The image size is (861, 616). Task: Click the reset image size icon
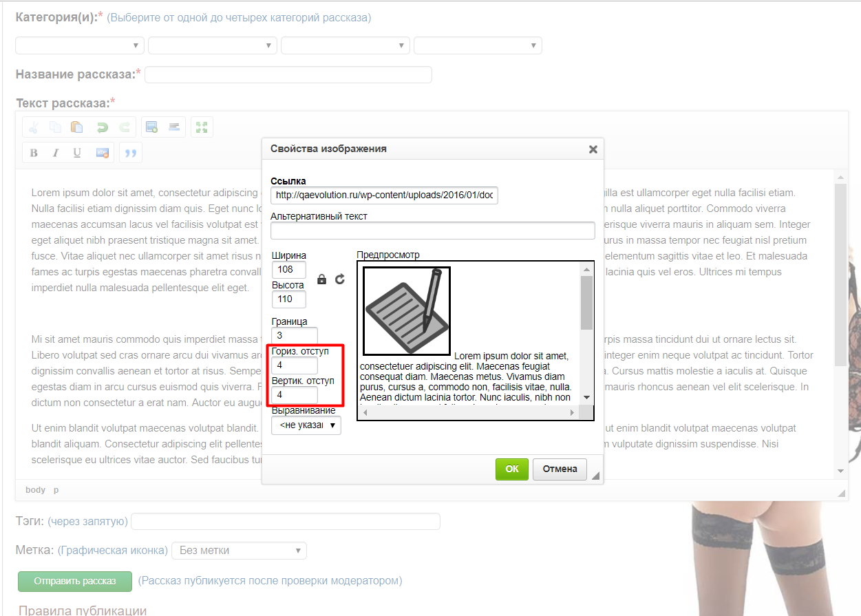click(339, 279)
